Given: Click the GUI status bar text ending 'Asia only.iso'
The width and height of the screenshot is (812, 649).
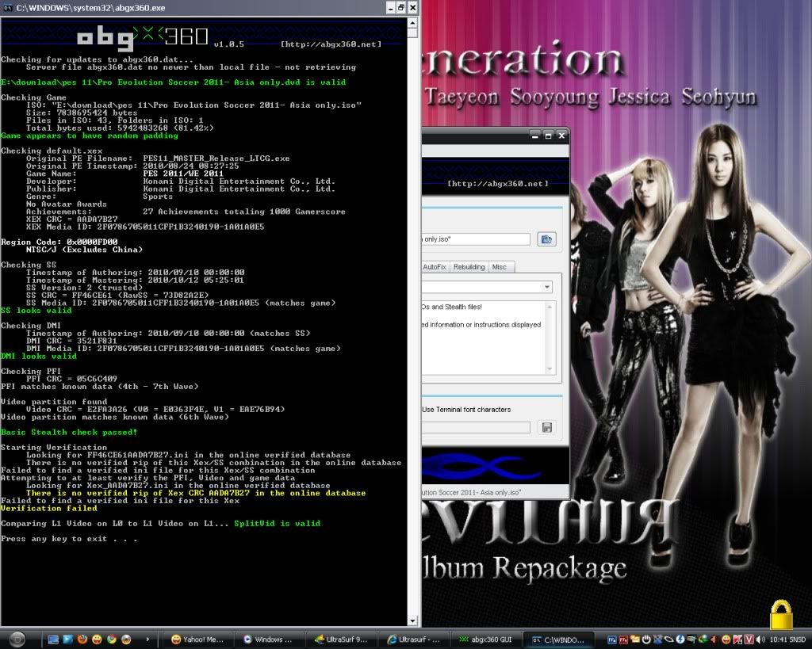Looking at the screenshot, I should (472, 493).
